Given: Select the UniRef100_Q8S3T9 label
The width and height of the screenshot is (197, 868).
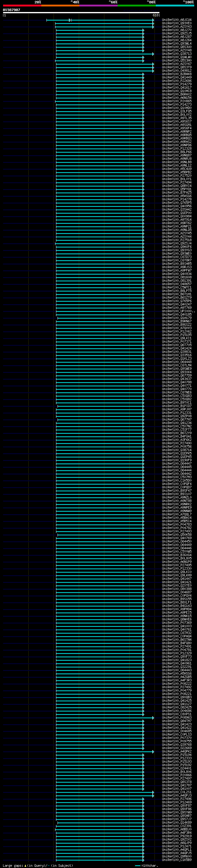Looking at the screenshot, I should point(177,67).
